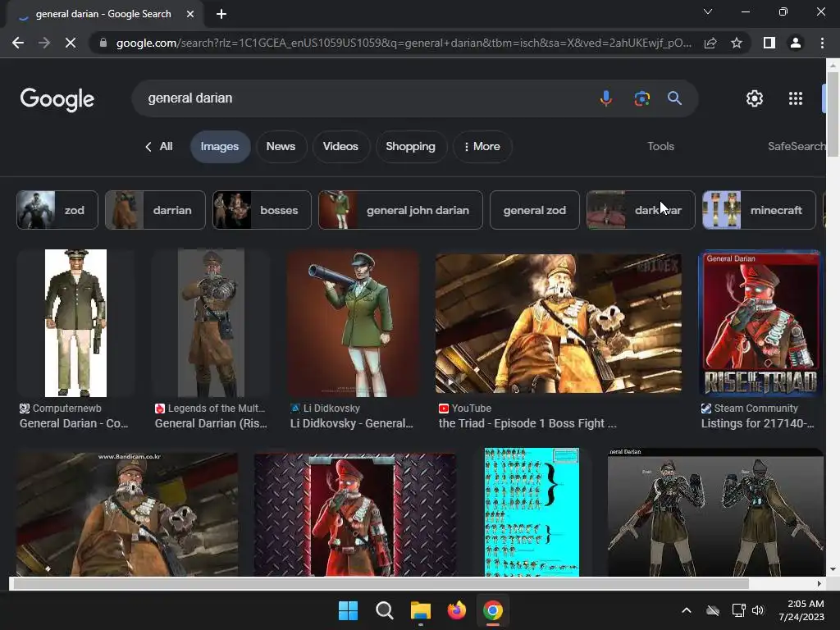Bookmark this page with the star icon
The width and height of the screenshot is (840, 630).
737,43
